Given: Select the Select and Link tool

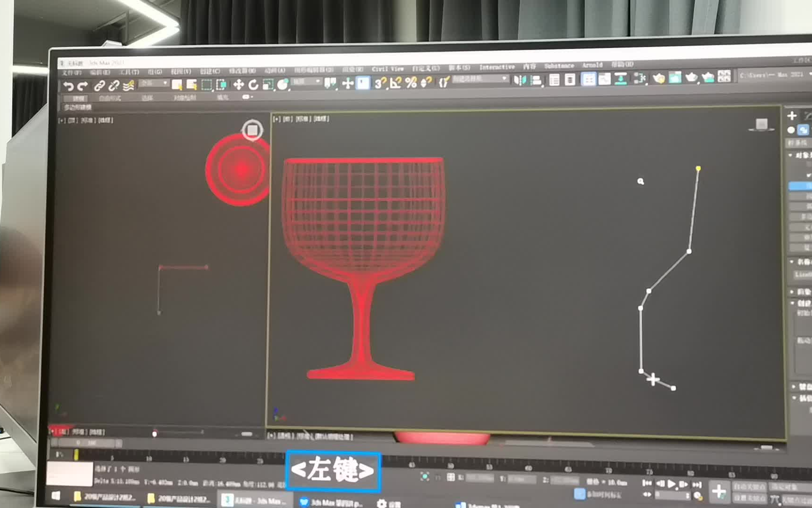Looking at the screenshot, I should tap(99, 86).
